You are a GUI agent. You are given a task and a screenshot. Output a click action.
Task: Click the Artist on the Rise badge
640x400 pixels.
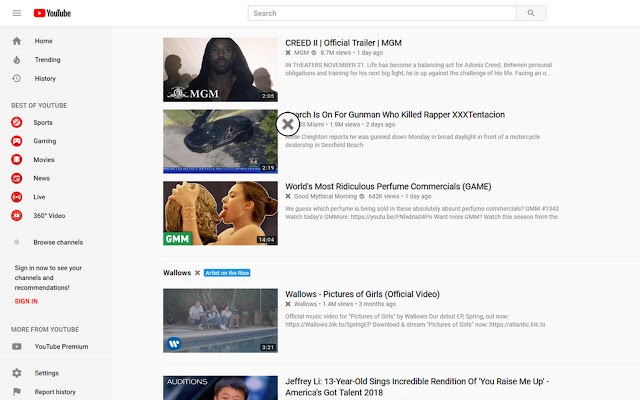[227, 273]
